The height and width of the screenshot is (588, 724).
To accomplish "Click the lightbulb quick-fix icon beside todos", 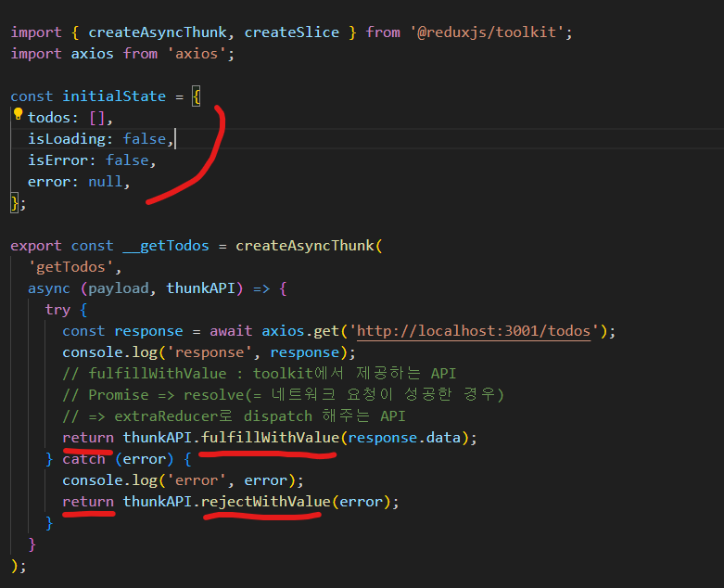I will click(x=18, y=114).
